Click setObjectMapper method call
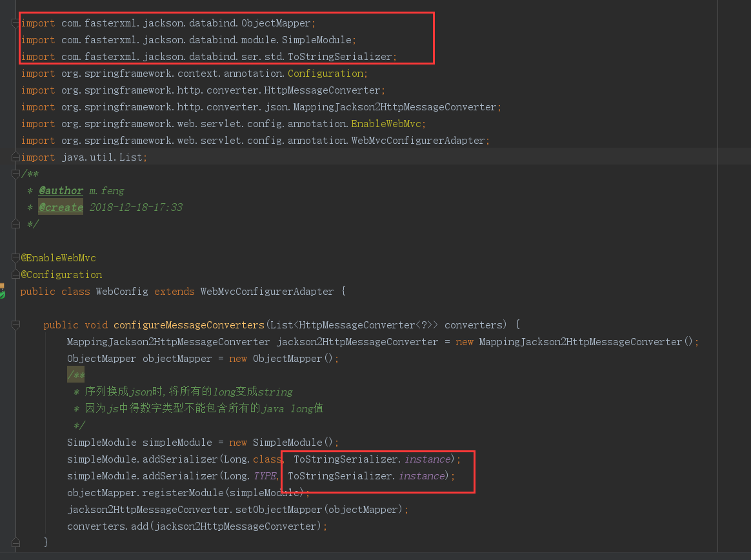Viewport: 751px width, 560px height. click(x=279, y=509)
